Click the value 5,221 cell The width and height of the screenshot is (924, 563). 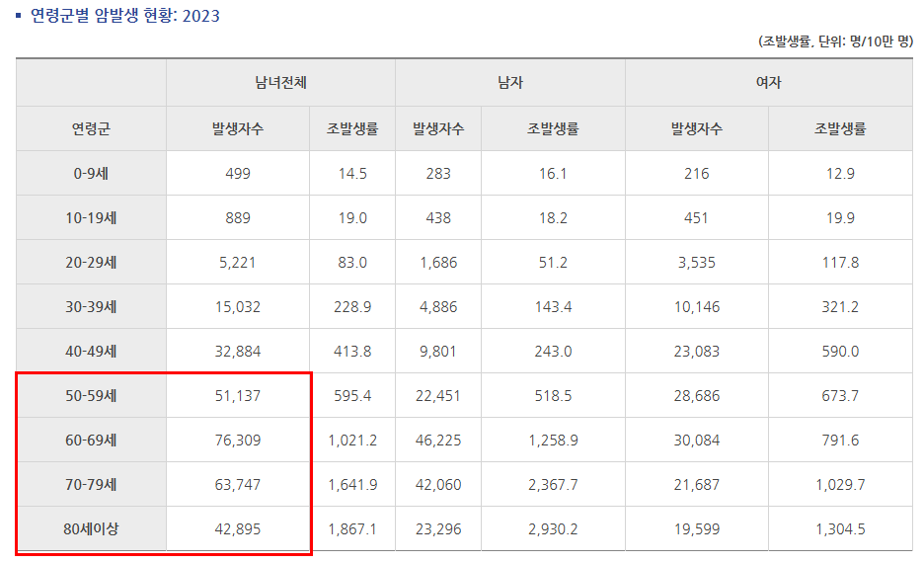tap(238, 263)
